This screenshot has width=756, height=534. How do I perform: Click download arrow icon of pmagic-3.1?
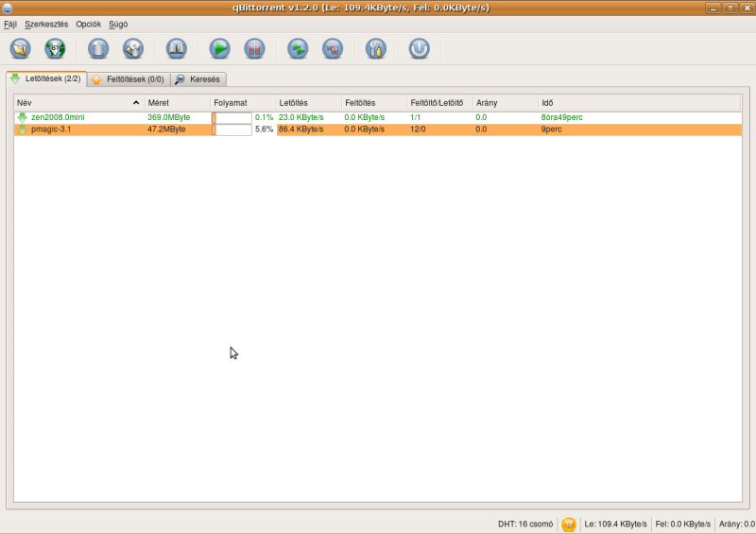[22, 129]
